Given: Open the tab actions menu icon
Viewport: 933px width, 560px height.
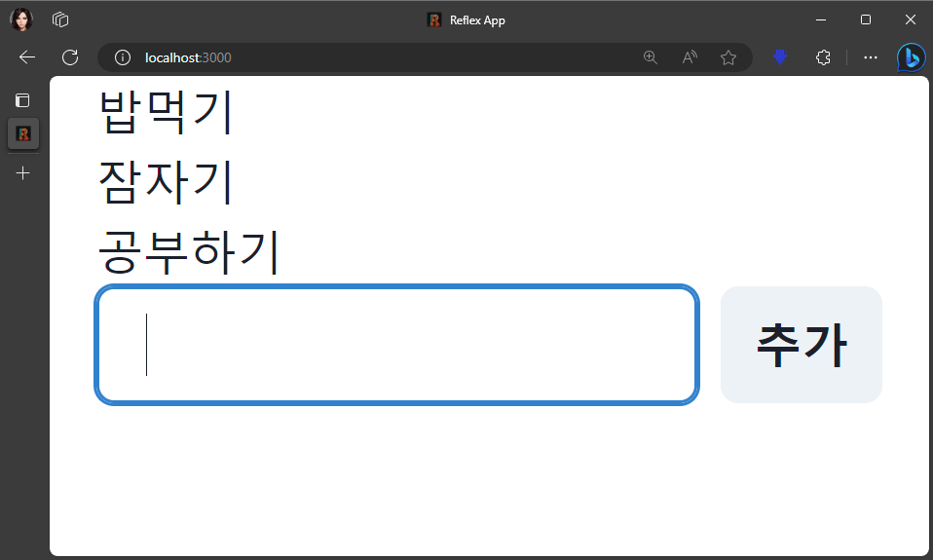Looking at the screenshot, I should [x=22, y=100].
